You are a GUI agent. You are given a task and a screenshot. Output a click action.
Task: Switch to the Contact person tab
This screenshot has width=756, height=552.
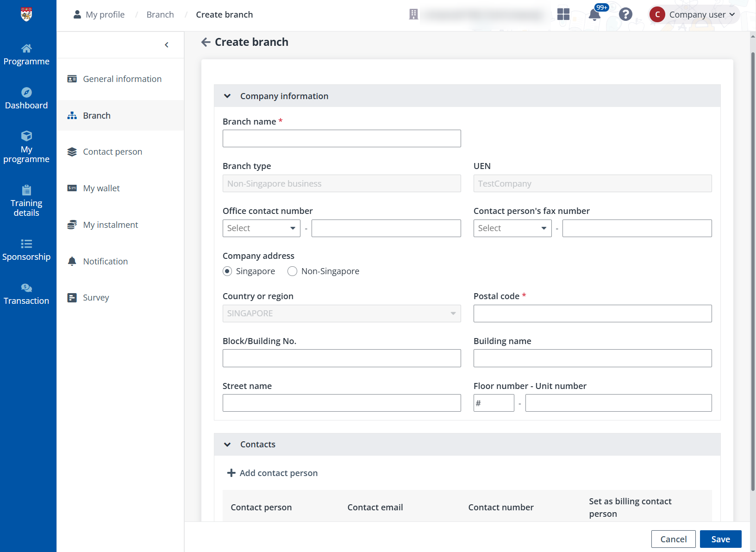[112, 151]
